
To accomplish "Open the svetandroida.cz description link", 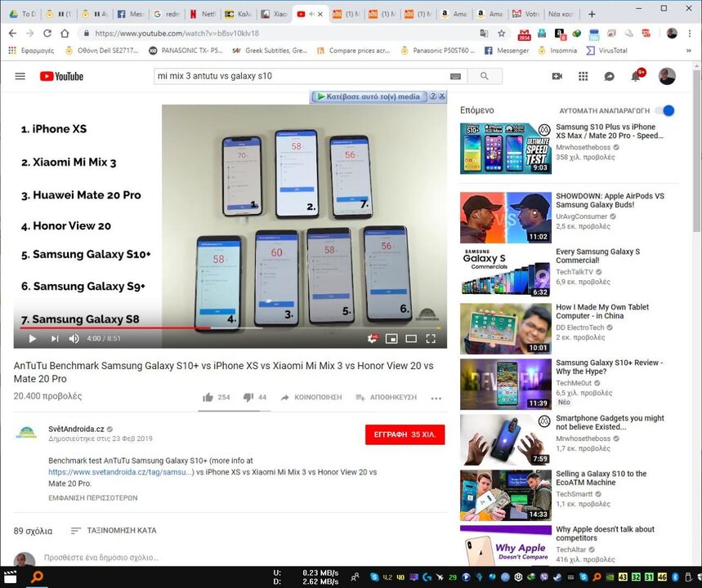I will (121, 472).
